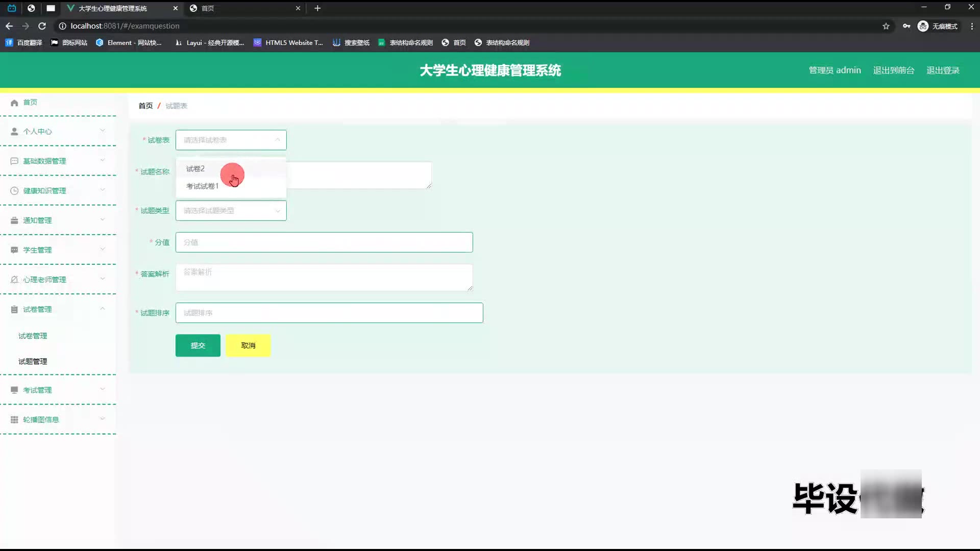Expand the 基础数据管理 menu chevron
The image size is (980, 551).
click(103, 160)
